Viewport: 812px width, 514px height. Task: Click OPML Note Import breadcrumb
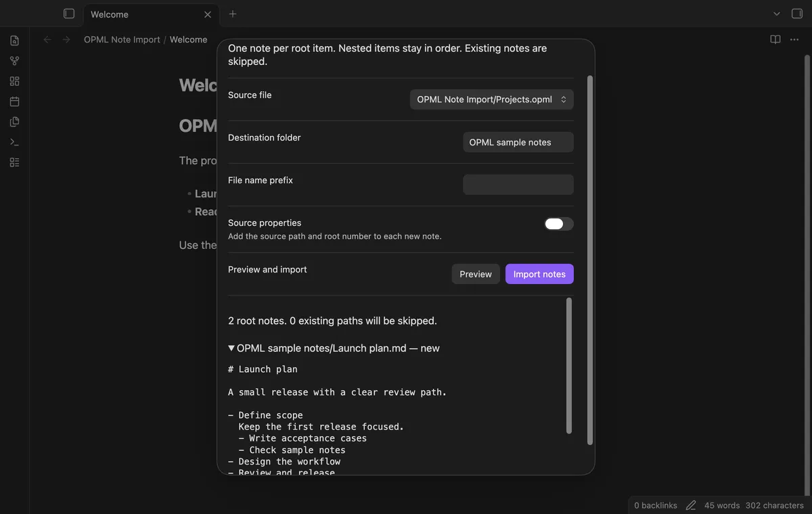click(122, 40)
